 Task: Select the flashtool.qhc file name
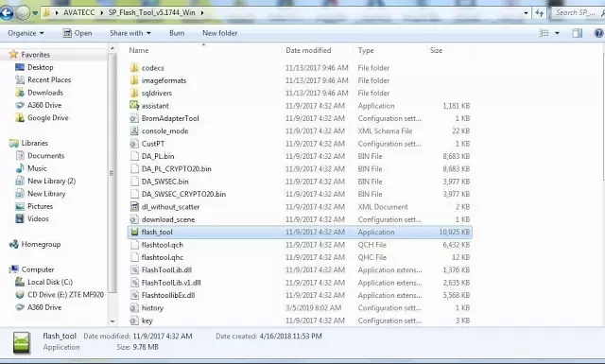[163, 257]
